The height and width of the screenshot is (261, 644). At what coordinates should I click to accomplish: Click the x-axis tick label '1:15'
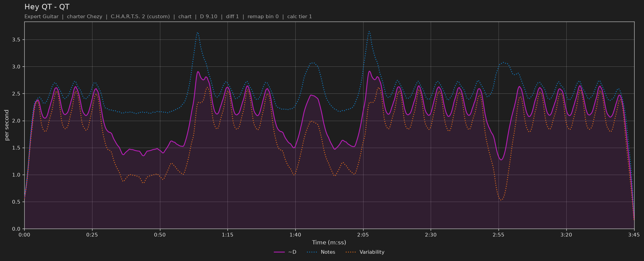pos(227,235)
